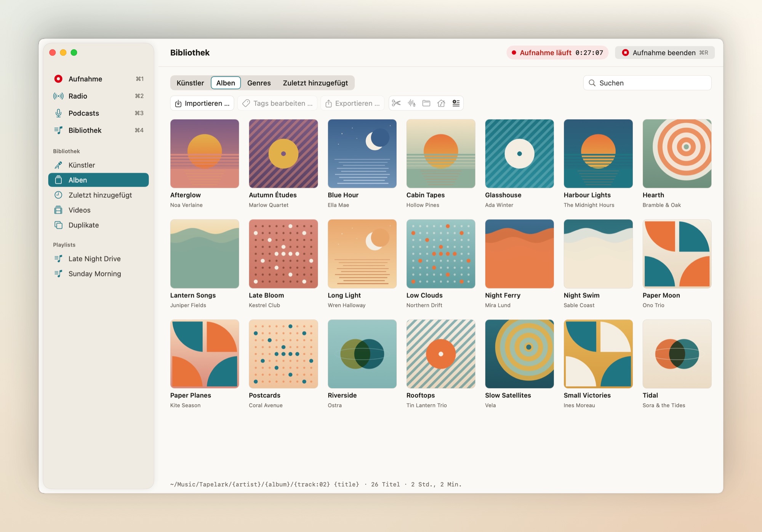
Task: Open Videos in the sidebar
Action: 98,210
